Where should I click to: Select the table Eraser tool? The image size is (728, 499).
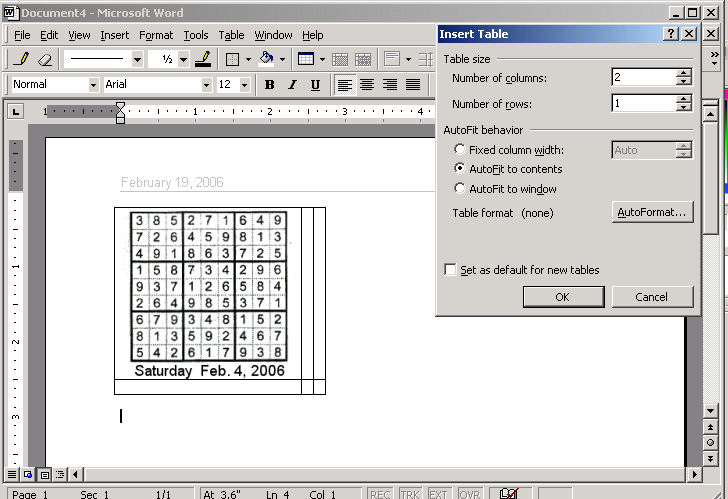(44, 59)
